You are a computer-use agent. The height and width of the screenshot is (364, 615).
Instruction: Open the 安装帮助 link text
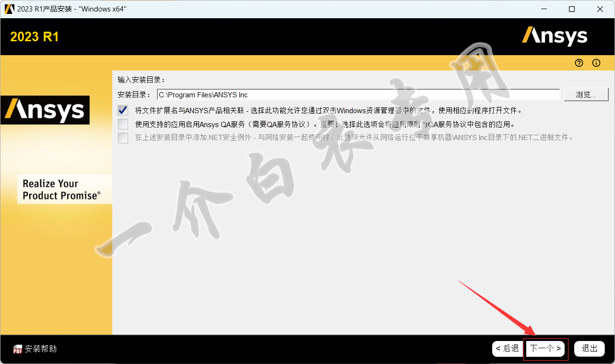pos(41,349)
